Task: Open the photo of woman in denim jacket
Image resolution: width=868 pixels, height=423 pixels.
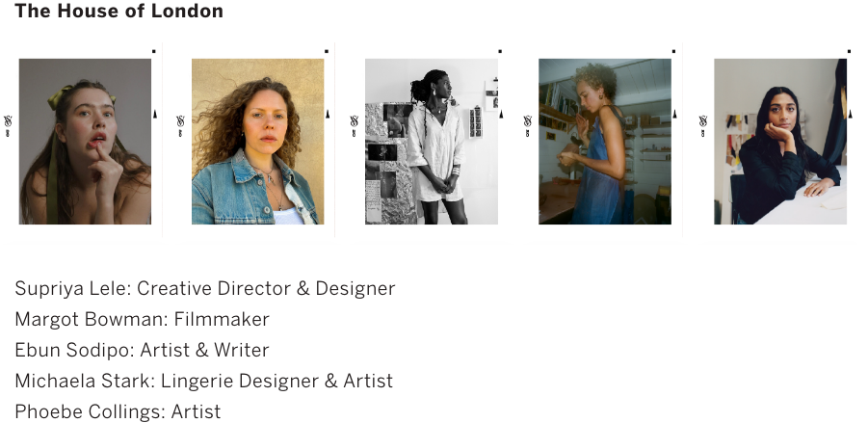Action: point(258,142)
